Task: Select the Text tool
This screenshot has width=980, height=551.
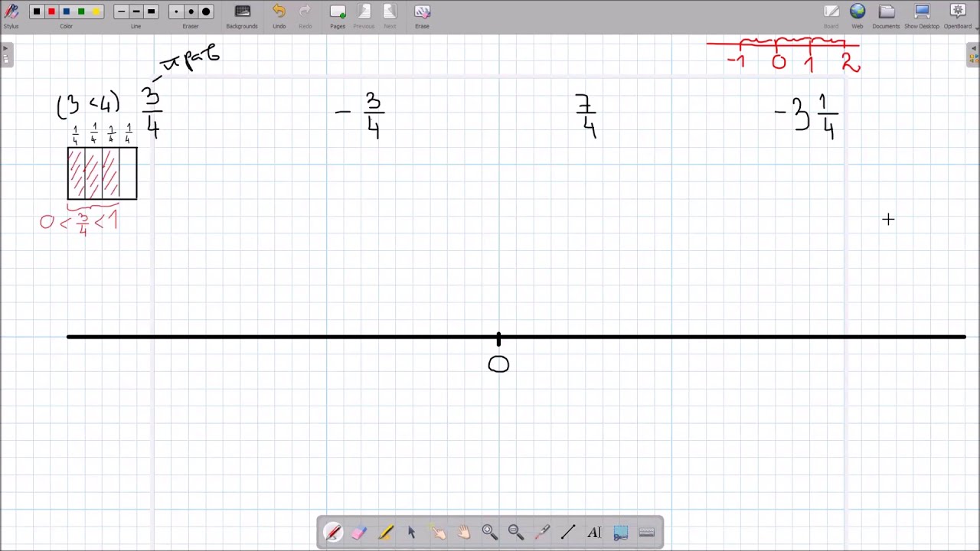Action: 594,533
